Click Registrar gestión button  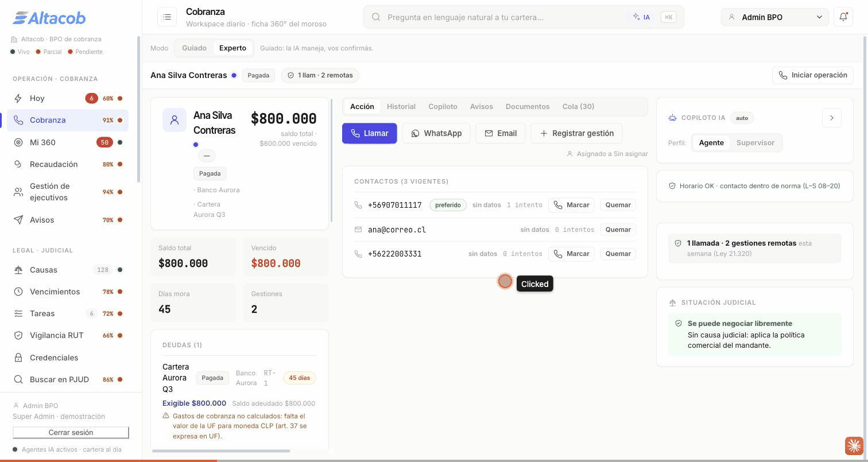coord(576,133)
